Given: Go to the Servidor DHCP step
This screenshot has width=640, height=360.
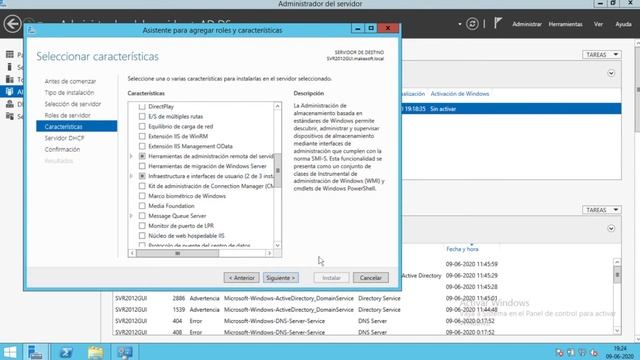Looking at the screenshot, I should (64, 138).
